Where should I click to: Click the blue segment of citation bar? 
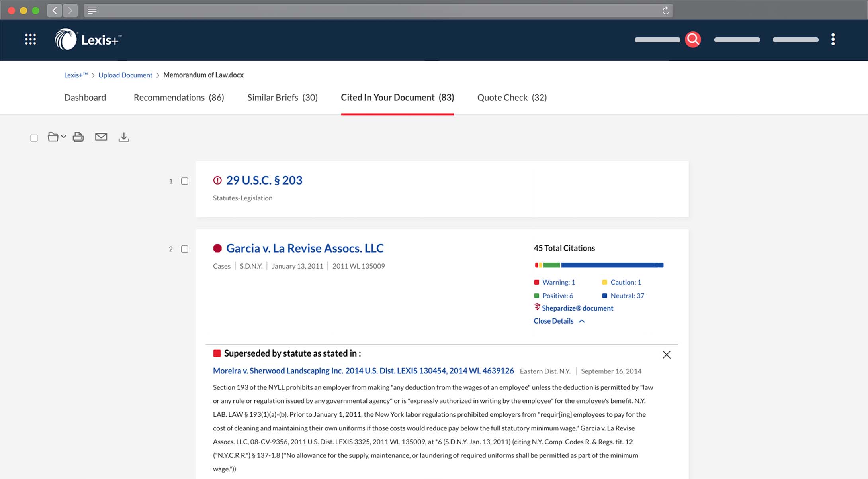coord(612,265)
